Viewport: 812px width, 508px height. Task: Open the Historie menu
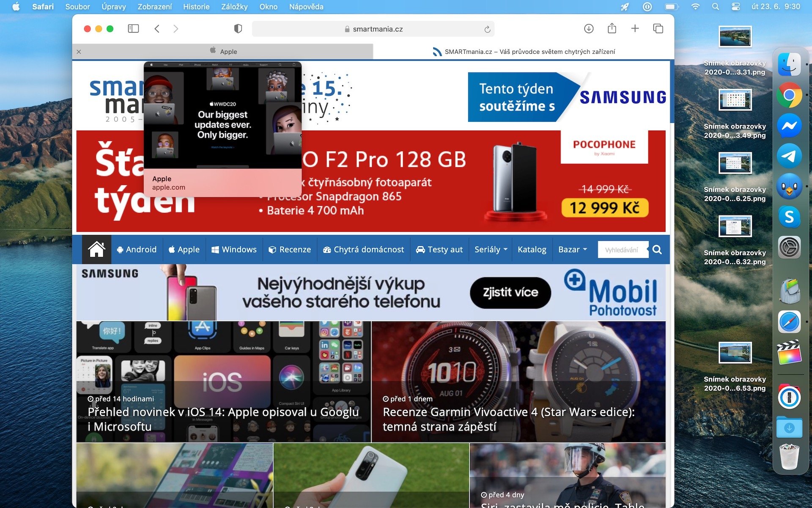click(x=196, y=7)
